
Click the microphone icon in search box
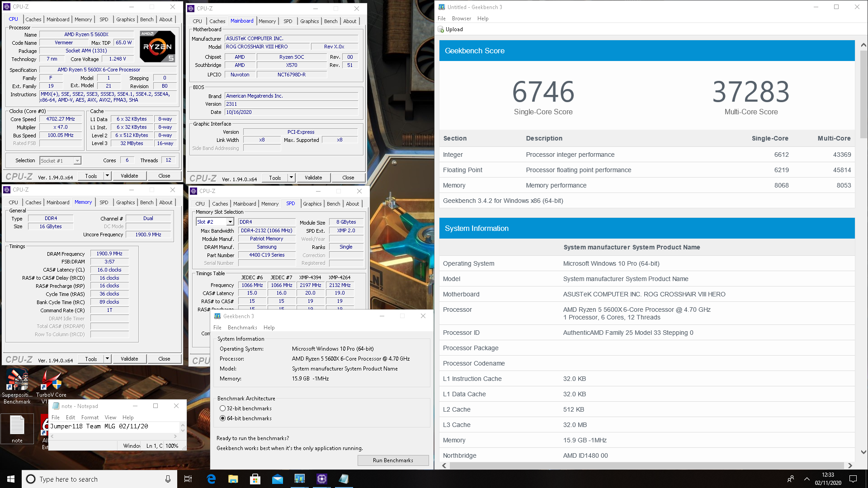(168, 479)
